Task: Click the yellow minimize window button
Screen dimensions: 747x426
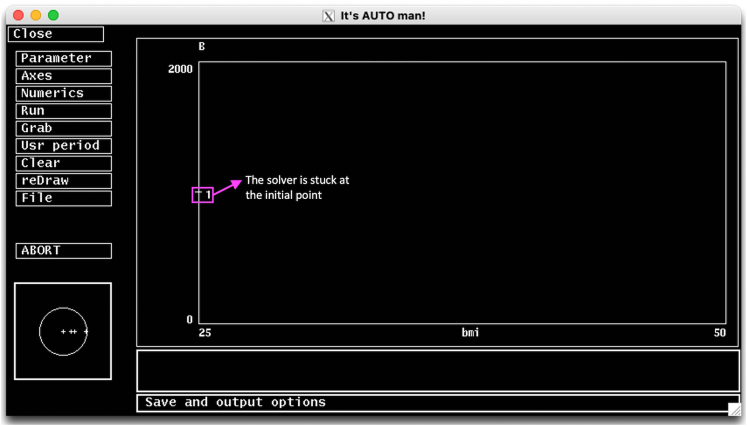Action: (36, 15)
